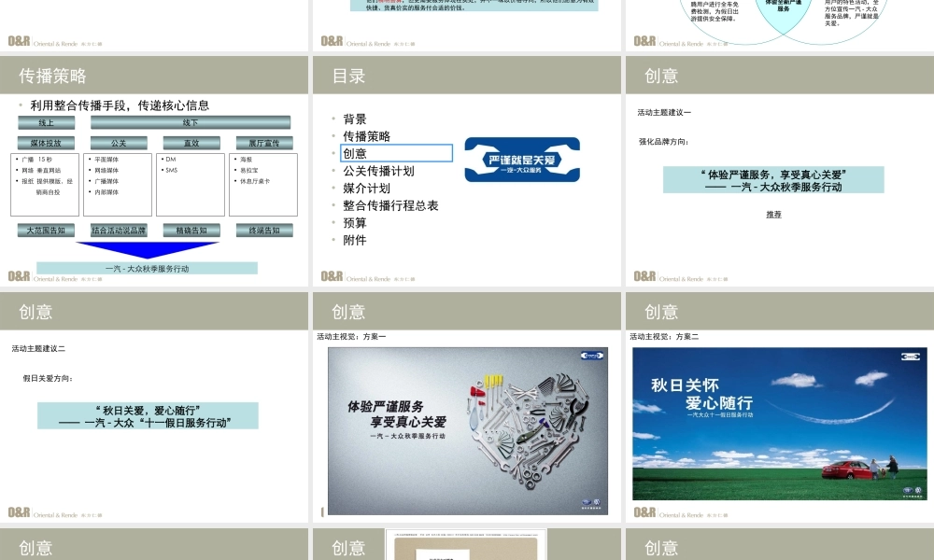The image size is (934, 560).
Task: Click the 体验严谨服务 theme slogan box
Action: pyautogui.click(x=773, y=180)
